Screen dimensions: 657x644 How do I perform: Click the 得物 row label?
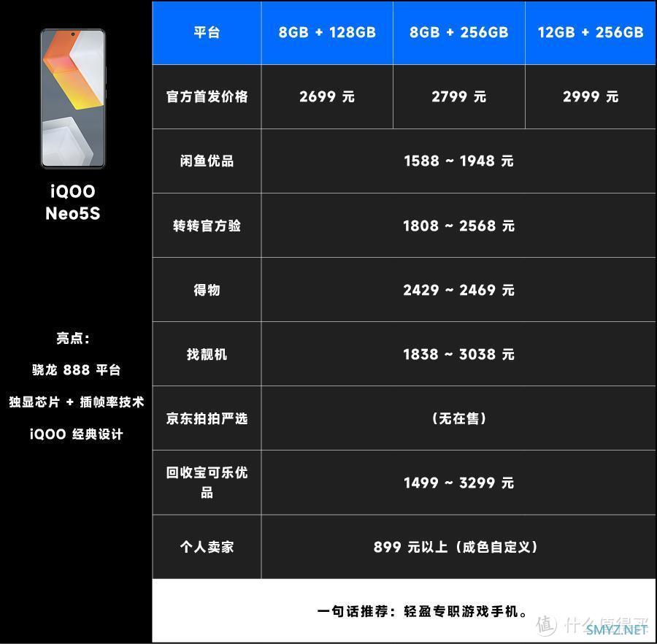tap(207, 290)
